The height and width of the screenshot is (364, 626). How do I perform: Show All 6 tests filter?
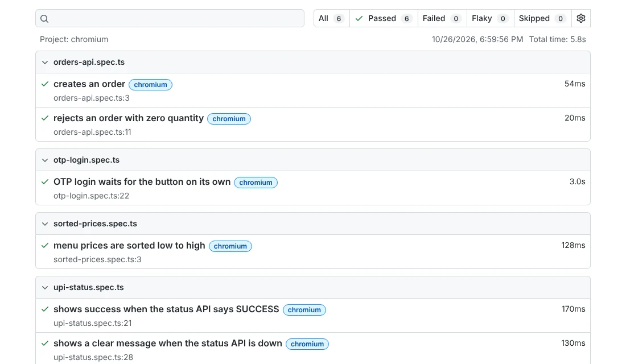tap(331, 18)
